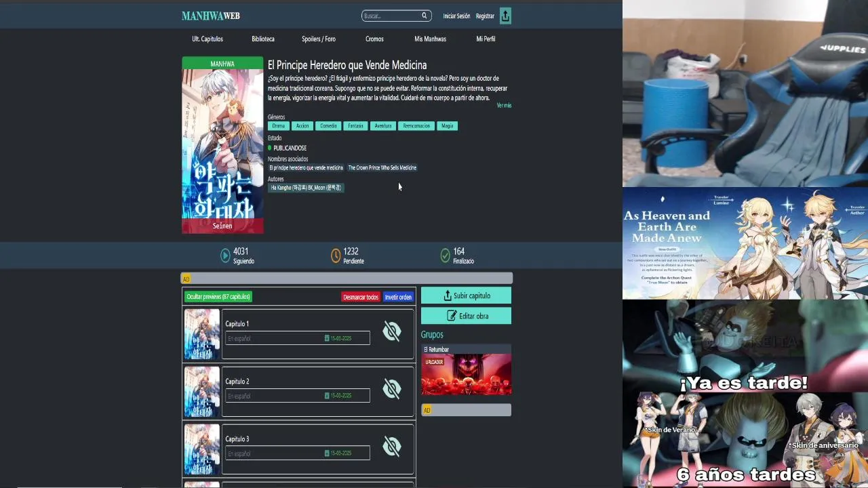Select the Magia genre tag
Screen dimensions: 868x488
tap(448, 126)
